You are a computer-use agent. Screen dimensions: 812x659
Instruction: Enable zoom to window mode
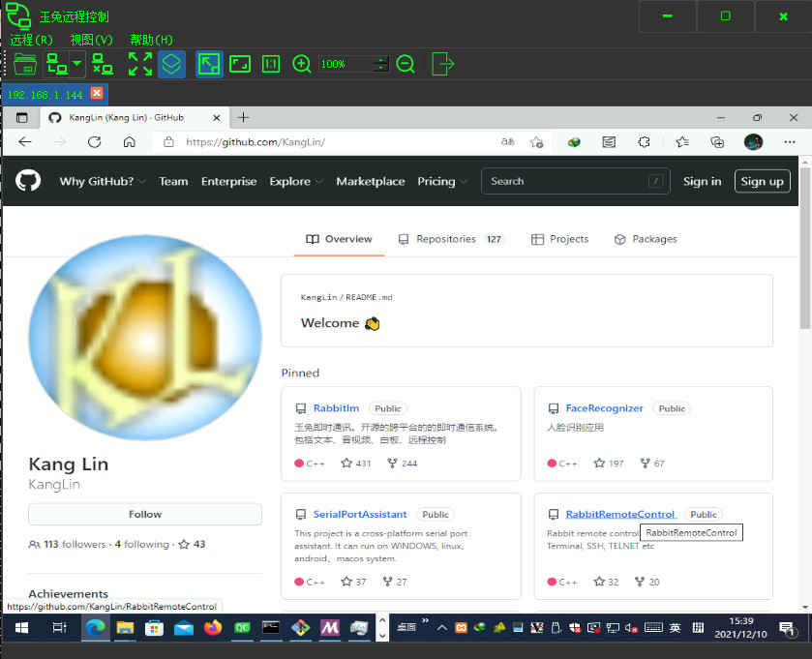click(209, 64)
